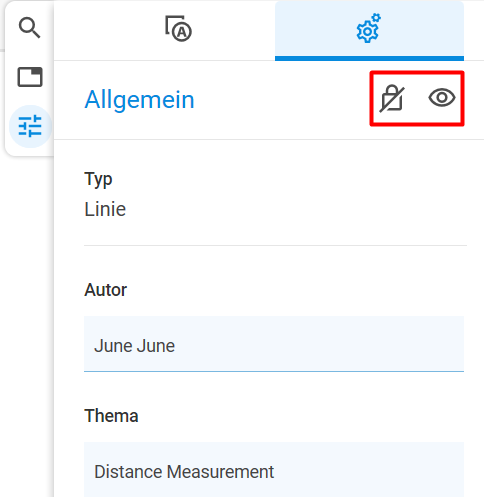484x497 pixels.
Task: Click the Thema field label
Action: 111,416
